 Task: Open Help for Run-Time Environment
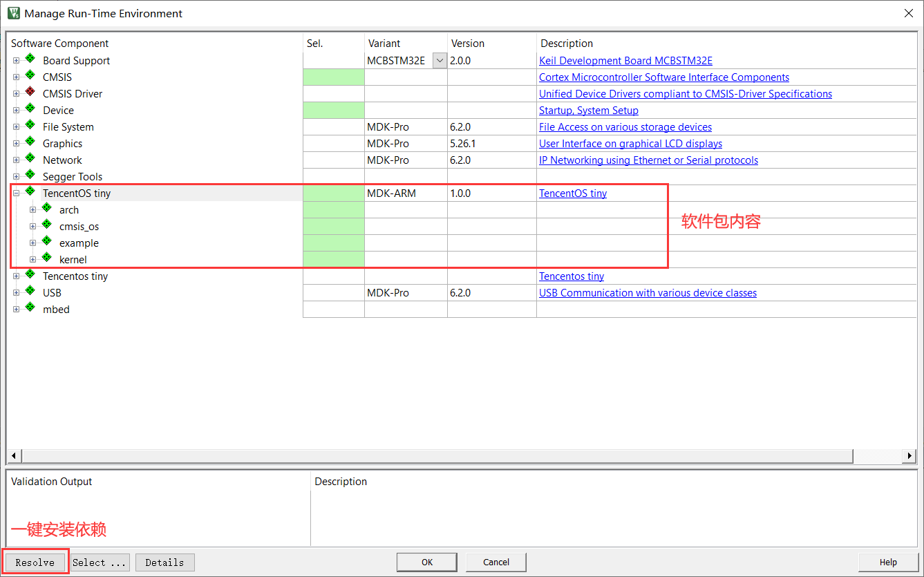[888, 562]
